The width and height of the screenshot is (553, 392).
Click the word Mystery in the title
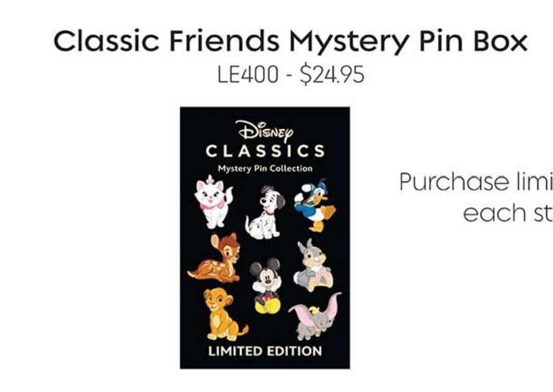coord(349,43)
